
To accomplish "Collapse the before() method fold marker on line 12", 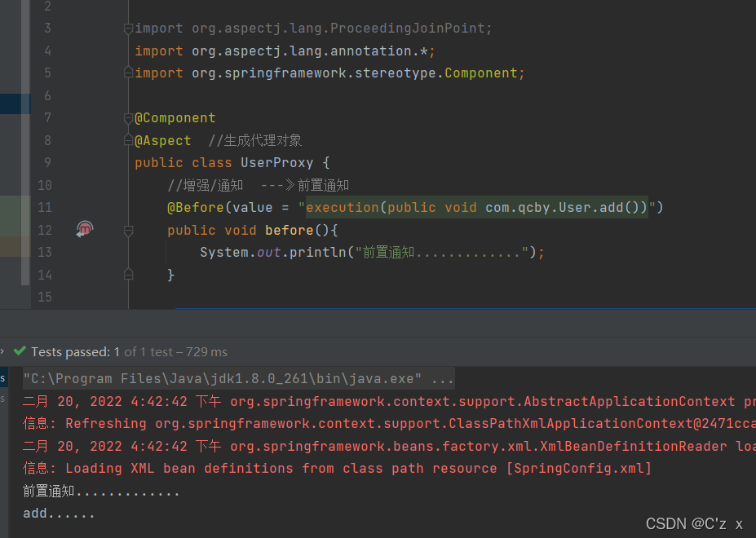I will [128, 231].
